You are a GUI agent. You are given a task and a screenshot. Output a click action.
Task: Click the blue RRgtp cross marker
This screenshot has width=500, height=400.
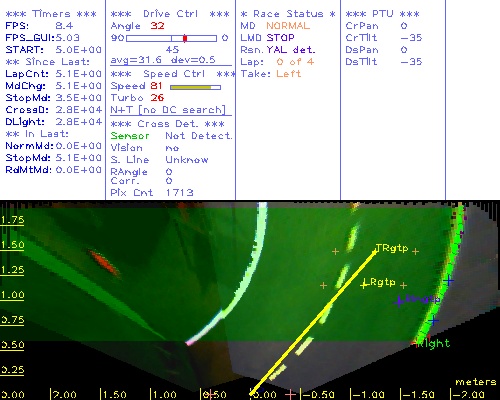tap(399, 302)
